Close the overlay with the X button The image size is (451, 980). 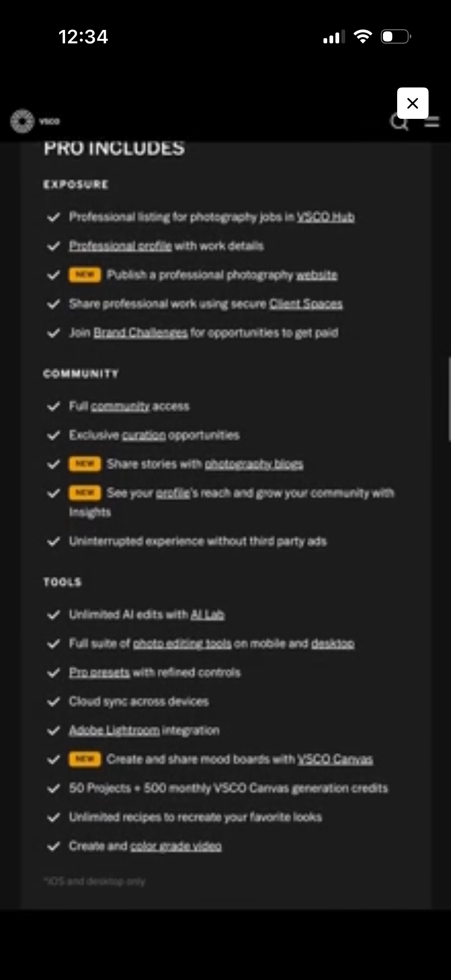point(412,103)
